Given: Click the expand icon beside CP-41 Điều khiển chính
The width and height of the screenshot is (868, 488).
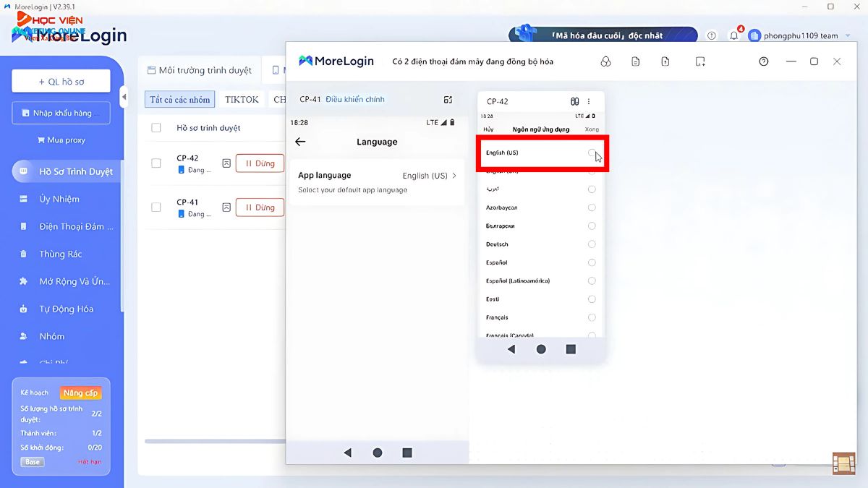Looking at the screenshot, I should (448, 100).
